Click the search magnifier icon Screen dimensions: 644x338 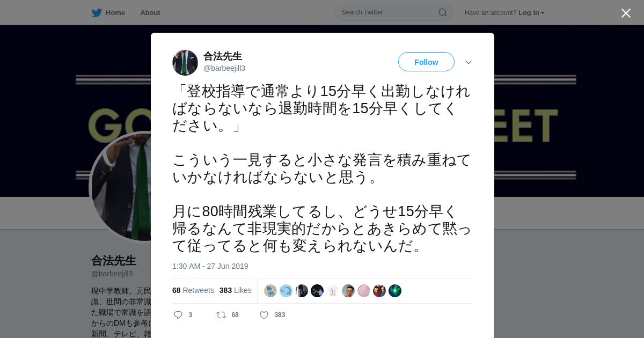coord(443,12)
